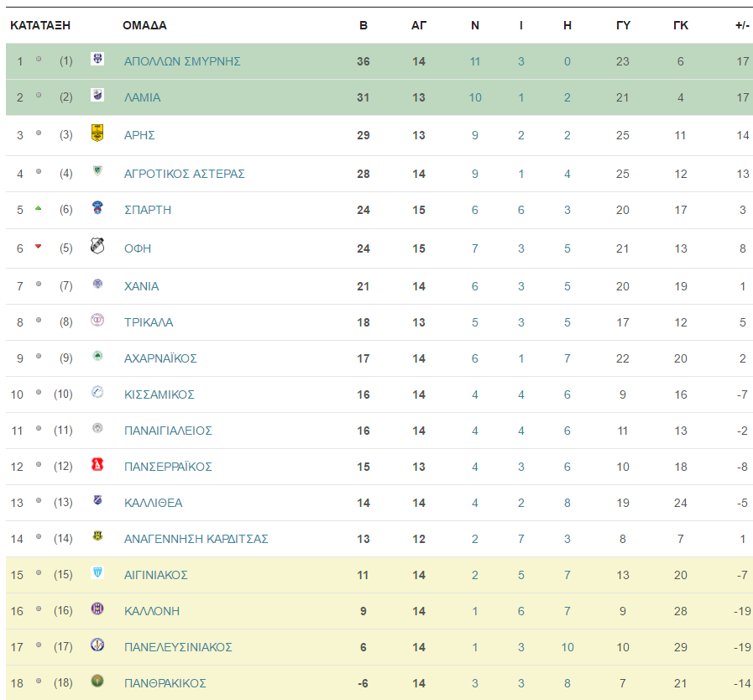Click the ΟΜΑΔΑ column header

(144, 25)
